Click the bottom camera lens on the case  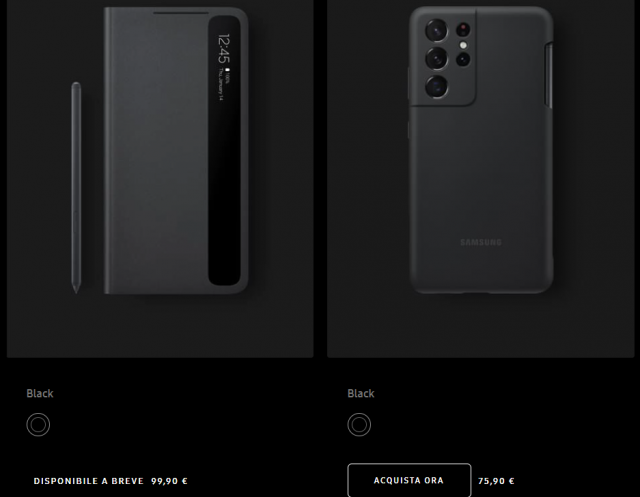[x=436, y=86]
